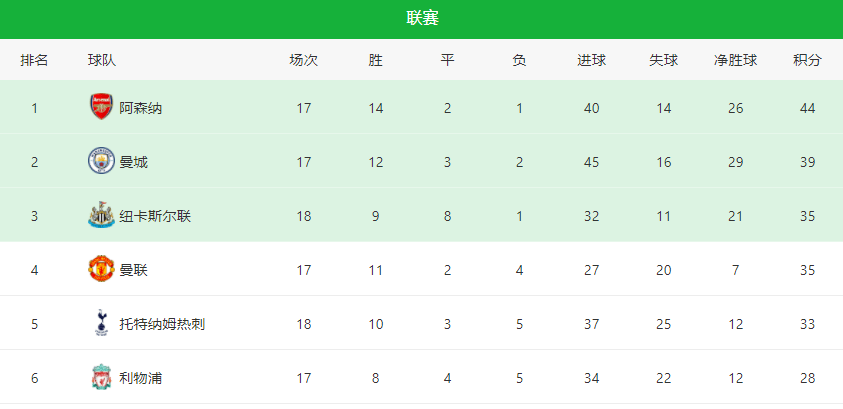Open the 纽卡斯尔联 team link

(155, 217)
